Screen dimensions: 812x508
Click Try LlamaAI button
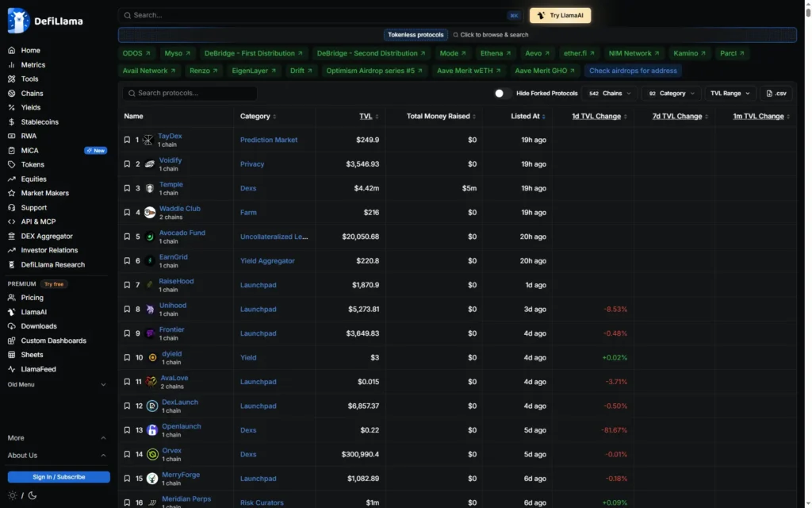(561, 16)
